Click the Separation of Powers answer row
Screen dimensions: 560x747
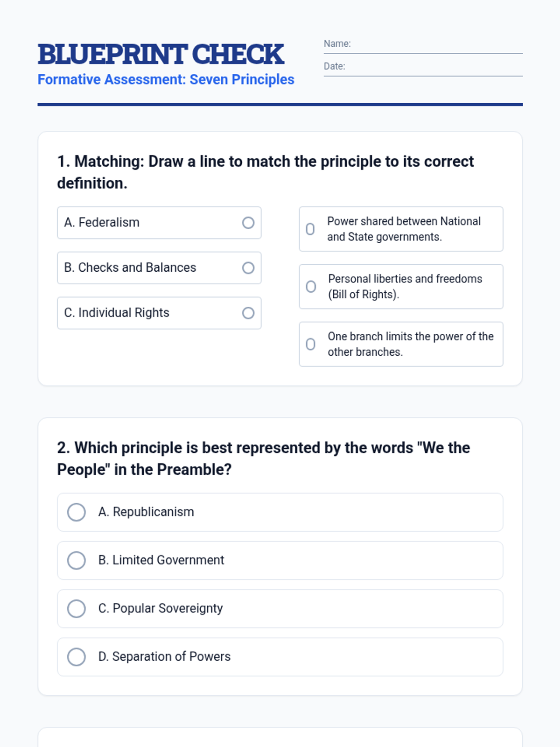coord(280,657)
